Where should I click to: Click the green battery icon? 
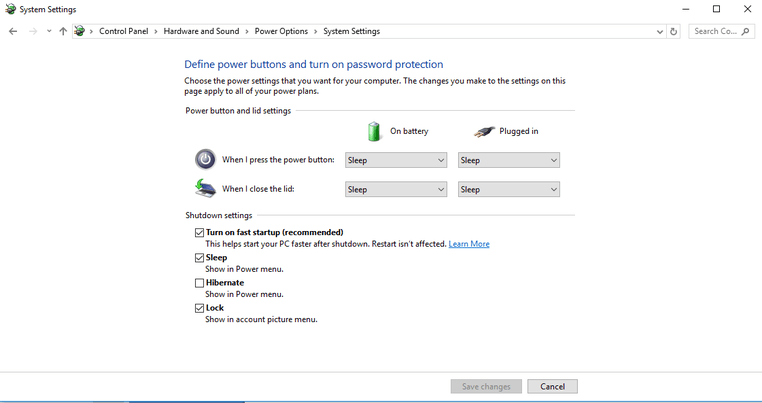[x=374, y=131]
